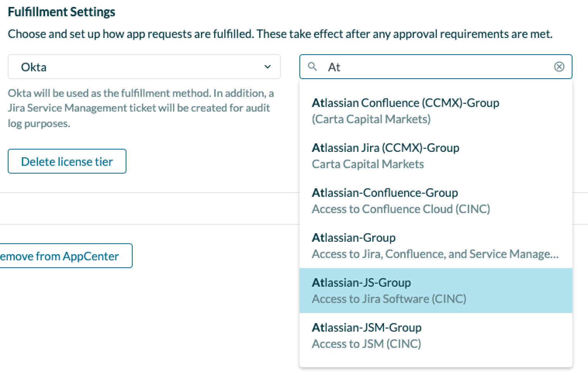The image size is (588, 382).
Task: Pick the option described 'Access to JSM (CINC)'
Action: pyautogui.click(x=366, y=344)
